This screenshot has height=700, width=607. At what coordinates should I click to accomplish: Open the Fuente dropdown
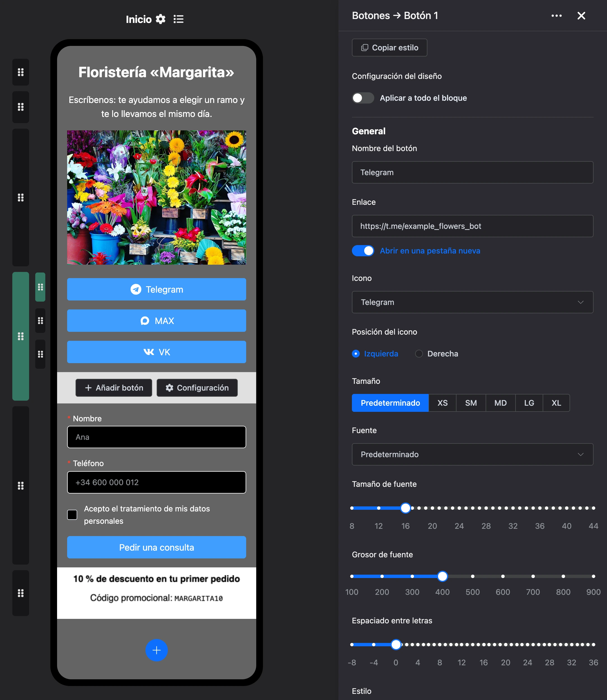[472, 454]
